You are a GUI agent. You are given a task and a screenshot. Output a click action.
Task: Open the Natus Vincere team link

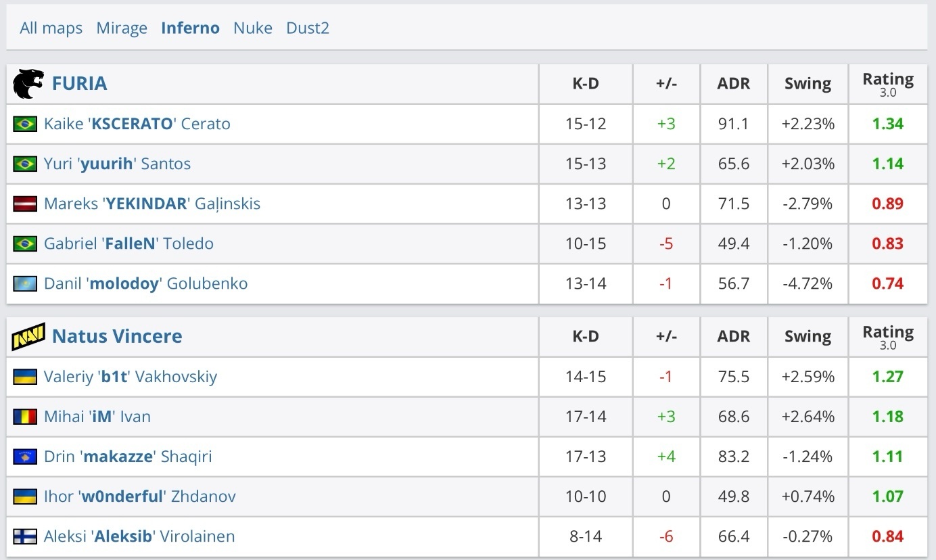tap(117, 336)
